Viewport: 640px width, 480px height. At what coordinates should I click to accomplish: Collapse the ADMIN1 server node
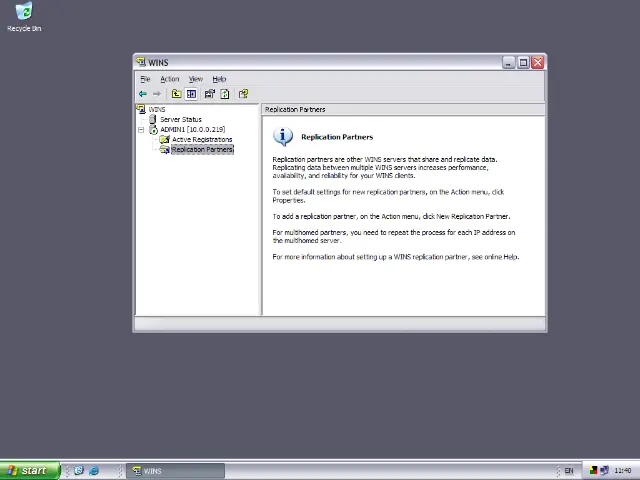coord(141,130)
